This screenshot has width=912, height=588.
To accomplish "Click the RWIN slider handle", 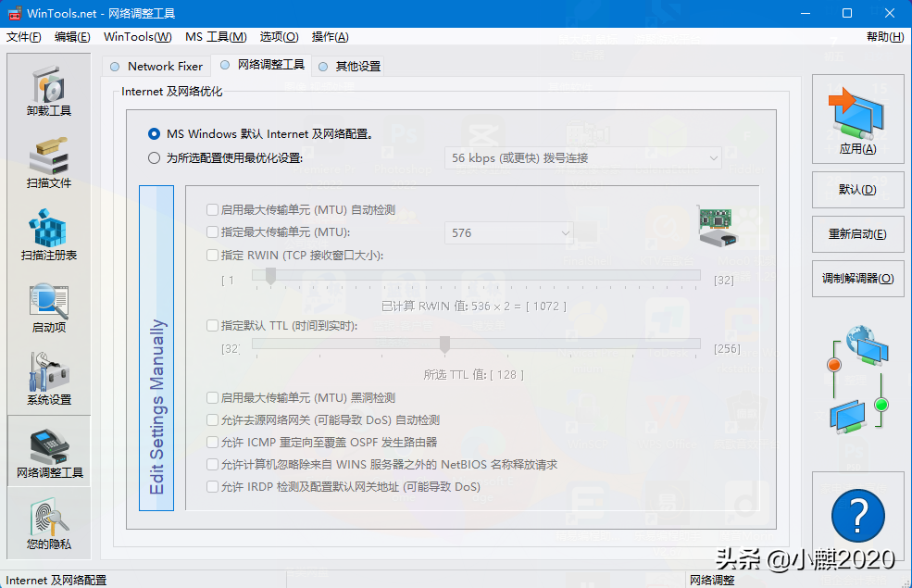I will (270, 276).
